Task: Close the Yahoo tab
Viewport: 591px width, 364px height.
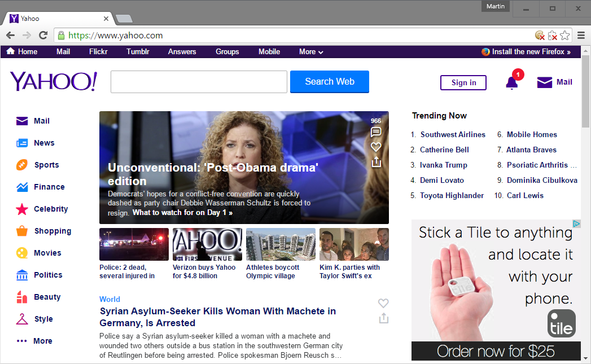Action: (106, 19)
